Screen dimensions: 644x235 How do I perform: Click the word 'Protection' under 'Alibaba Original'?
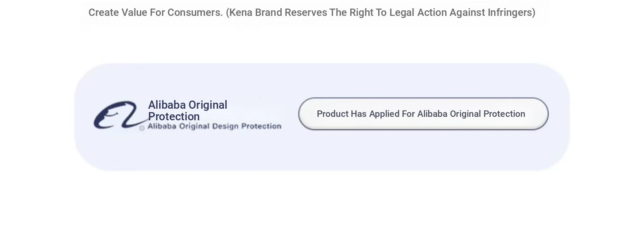tap(174, 117)
